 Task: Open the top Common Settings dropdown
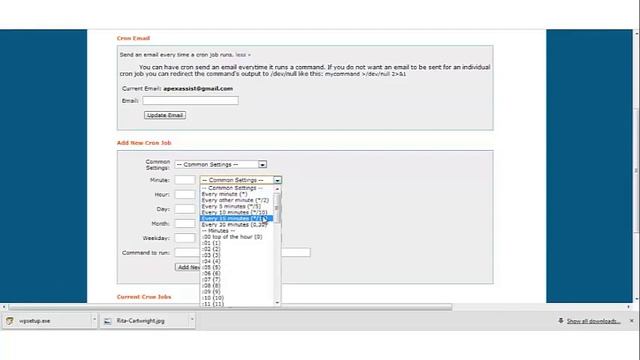(221, 164)
